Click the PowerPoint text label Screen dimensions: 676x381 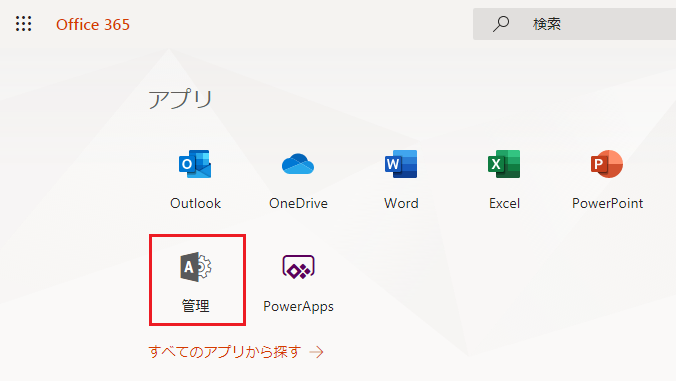coord(607,203)
